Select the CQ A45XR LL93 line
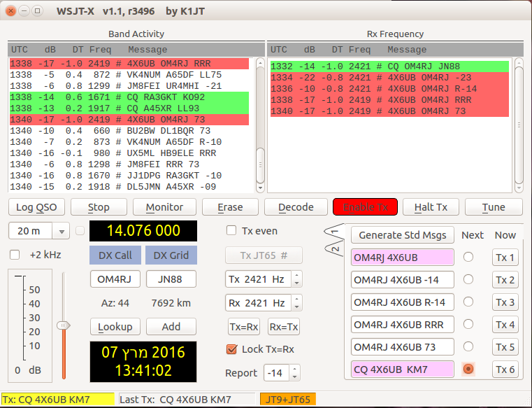 click(x=129, y=108)
